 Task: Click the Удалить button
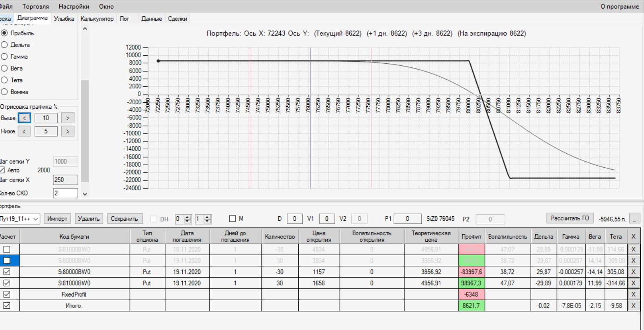(89, 219)
